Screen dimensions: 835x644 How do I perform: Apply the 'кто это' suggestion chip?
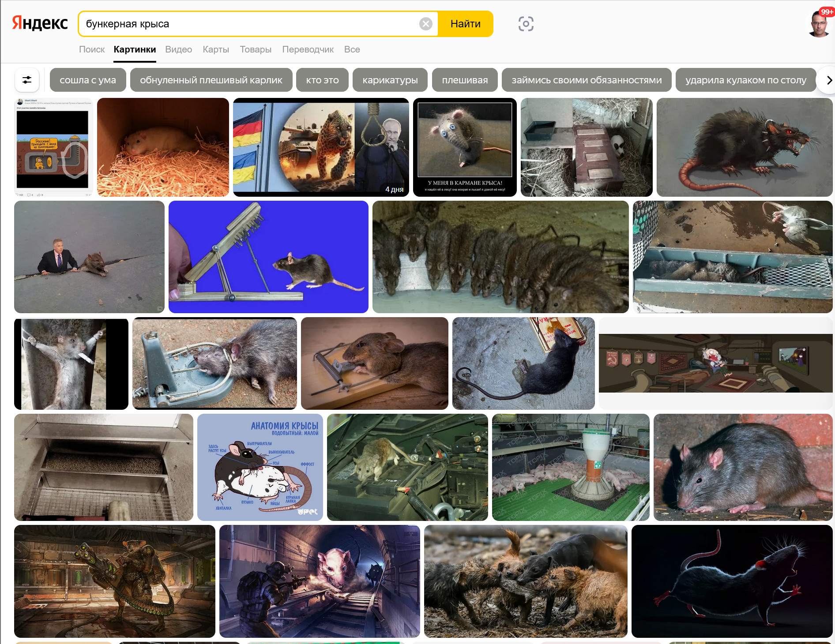click(322, 80)
